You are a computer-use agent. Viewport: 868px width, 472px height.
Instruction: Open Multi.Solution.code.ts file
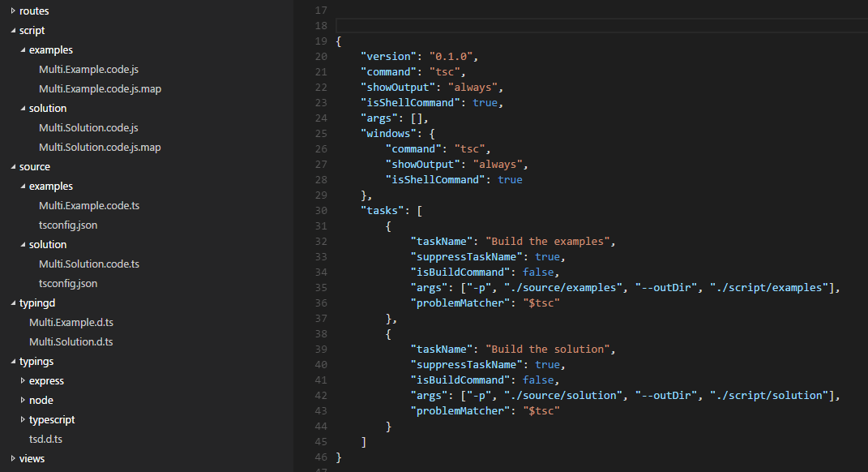tap(89, 264)
